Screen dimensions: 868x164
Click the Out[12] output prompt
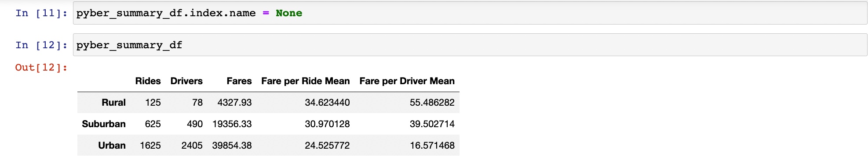coord(41,67)
